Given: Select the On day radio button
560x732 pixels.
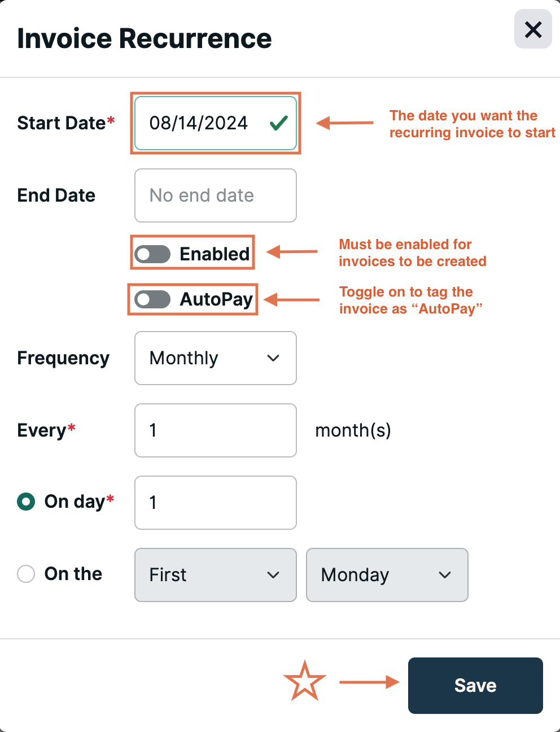Looking at the screenshot, I should point(25,502).
